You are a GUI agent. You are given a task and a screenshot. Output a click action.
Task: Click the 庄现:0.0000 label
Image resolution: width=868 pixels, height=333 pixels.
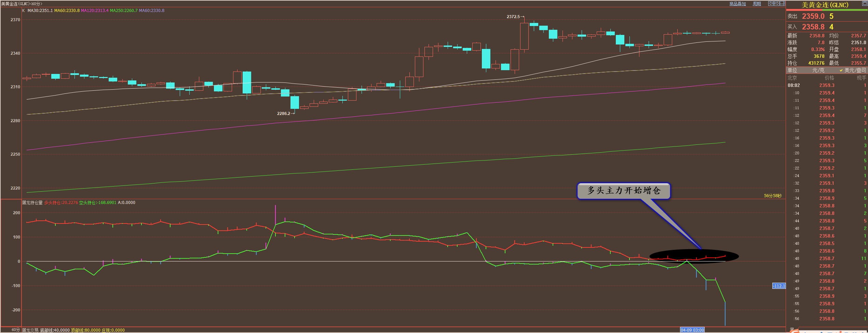(113, 330)
